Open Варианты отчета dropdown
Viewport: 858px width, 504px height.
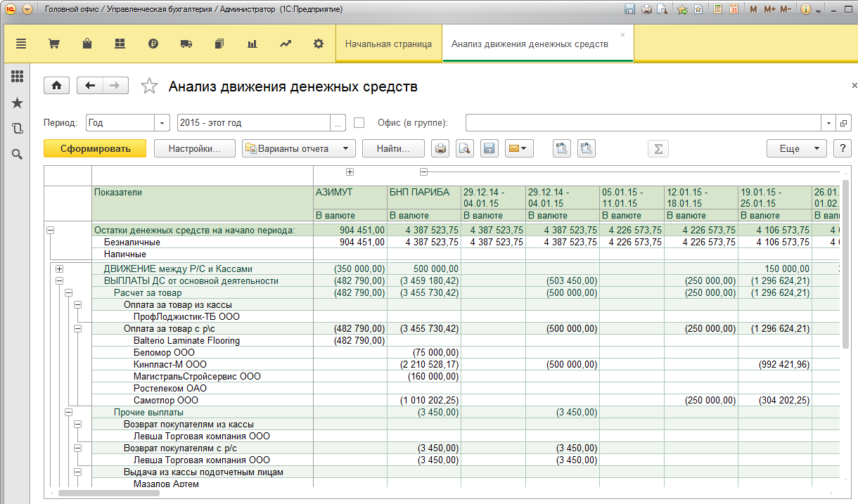click(x=299, y=148)
